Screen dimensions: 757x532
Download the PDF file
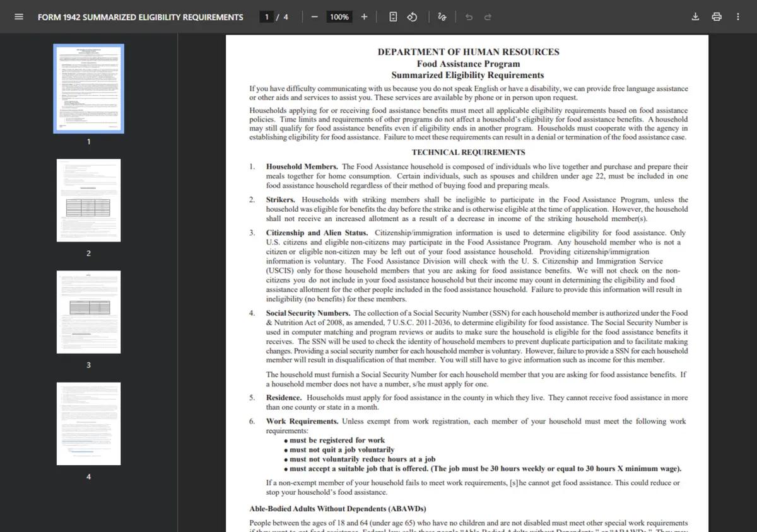695,17
